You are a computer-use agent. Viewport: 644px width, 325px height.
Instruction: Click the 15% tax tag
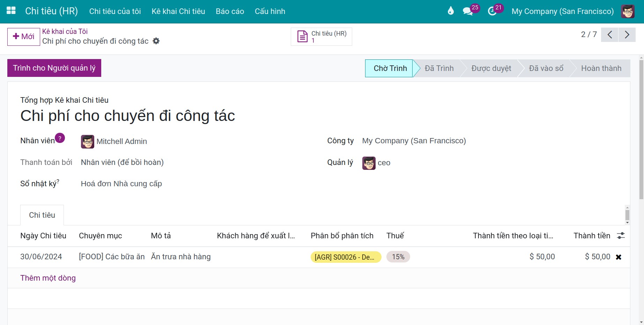pyautogui.click(x=398, y=257)
